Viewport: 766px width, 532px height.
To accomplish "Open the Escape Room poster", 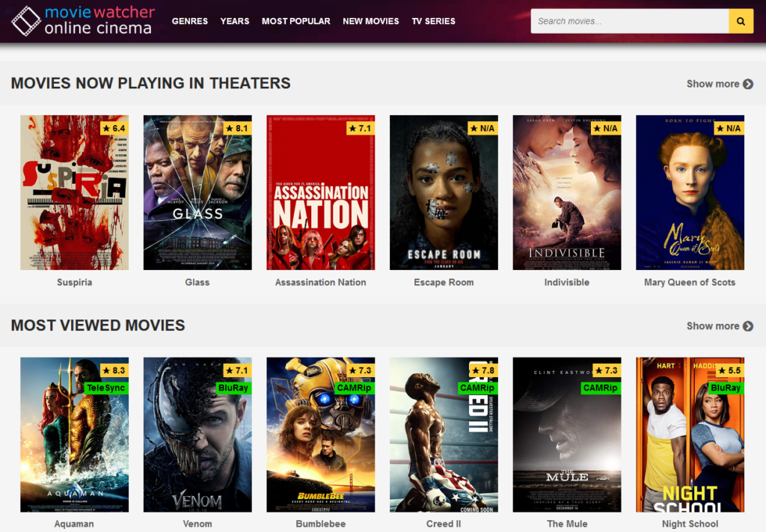I will tap(444, 192).
